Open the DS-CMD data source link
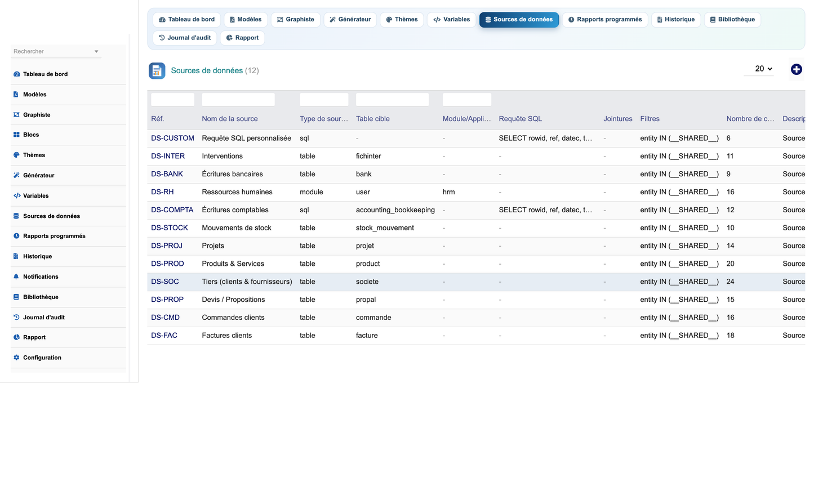The width and height of the screenshot is (814, 504). click(x=165, y=318)
